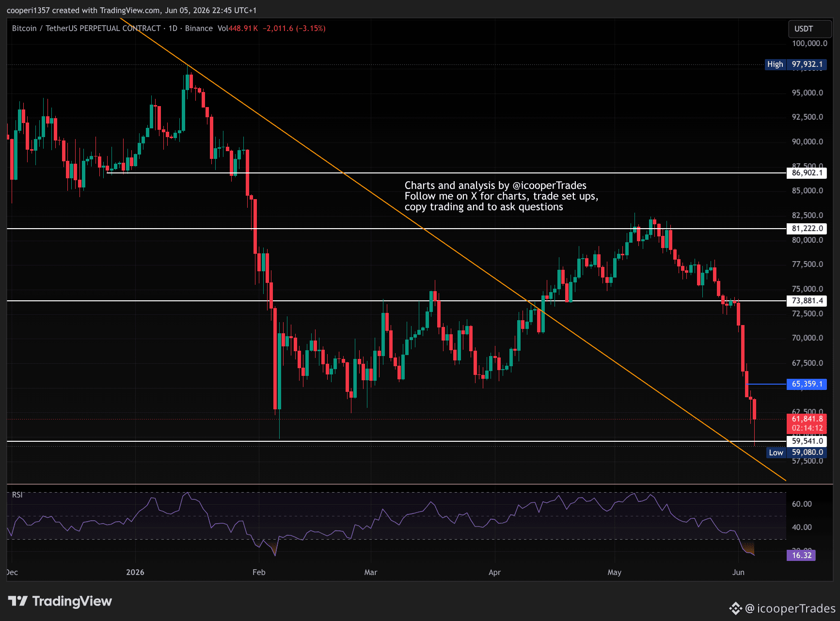Click the 95,000.0 price axis label
The image size is (840, 621).
(808, 93)
